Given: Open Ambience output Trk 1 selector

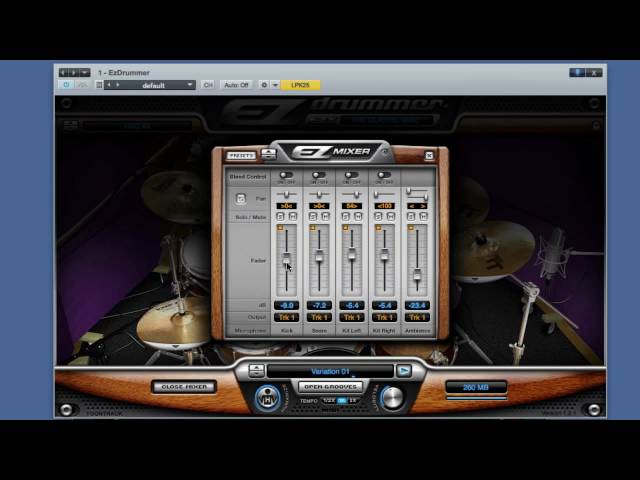Looking at the screenshot, I should [417, 317].
